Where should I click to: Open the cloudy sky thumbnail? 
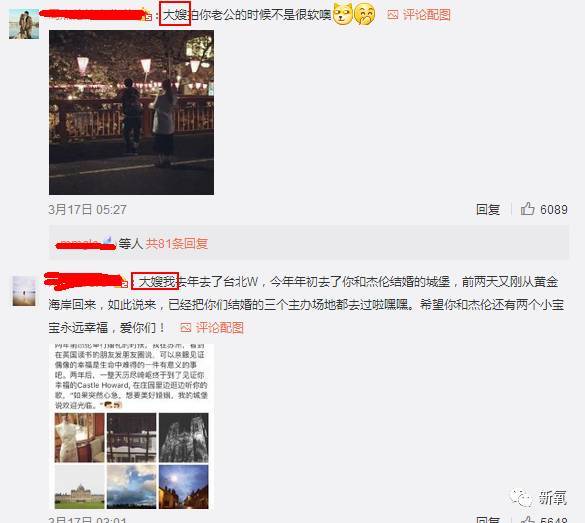[131, 487]
